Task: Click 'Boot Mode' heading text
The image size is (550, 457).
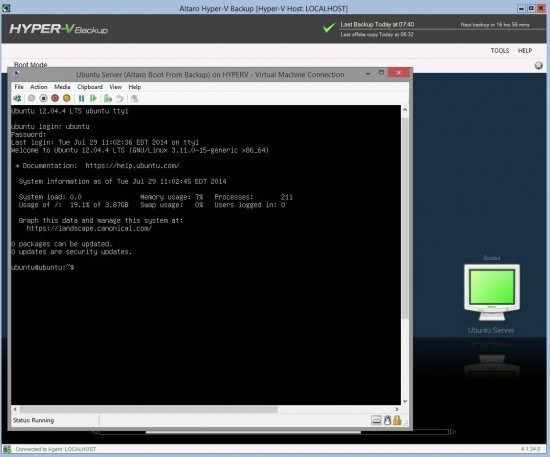Action: click(31, 65)
